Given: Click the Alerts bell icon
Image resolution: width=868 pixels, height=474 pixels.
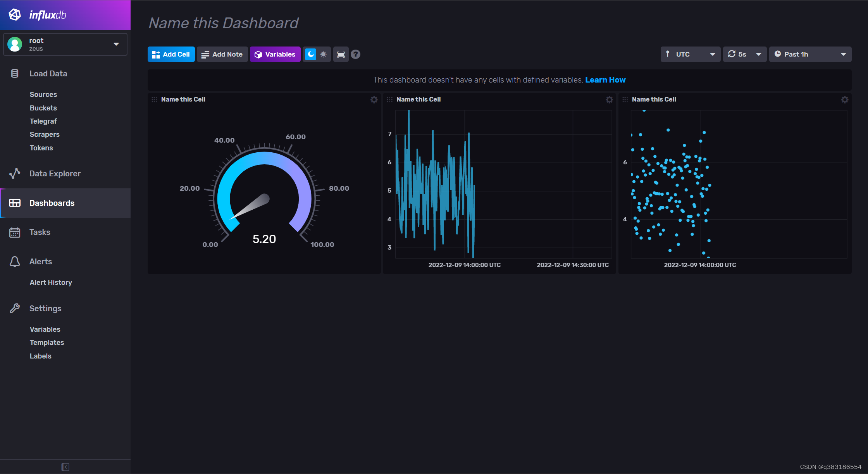Looking at the screenshot, I should point(15,262).
